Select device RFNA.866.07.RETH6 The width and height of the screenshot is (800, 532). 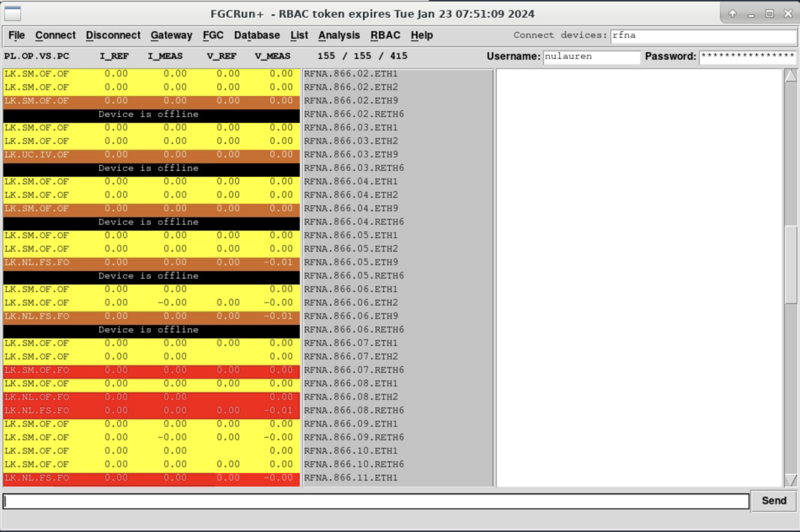(354, 370)
